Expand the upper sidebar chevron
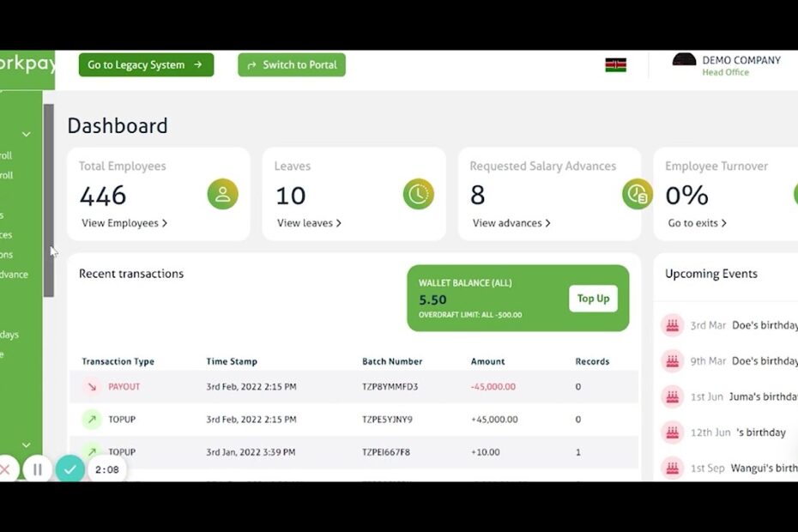The height and width of the screenshot is (532, 798). pyautogui.click(x=26, y=134)
